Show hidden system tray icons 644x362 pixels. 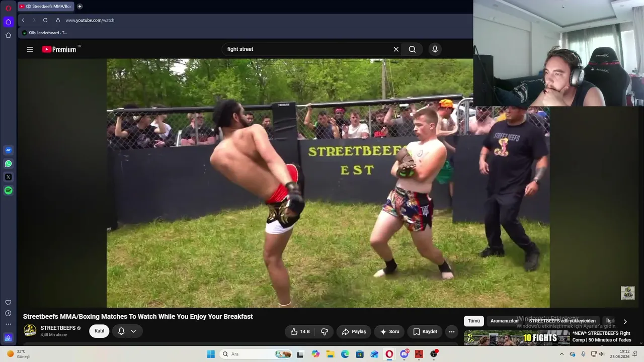tap(562, 354)
